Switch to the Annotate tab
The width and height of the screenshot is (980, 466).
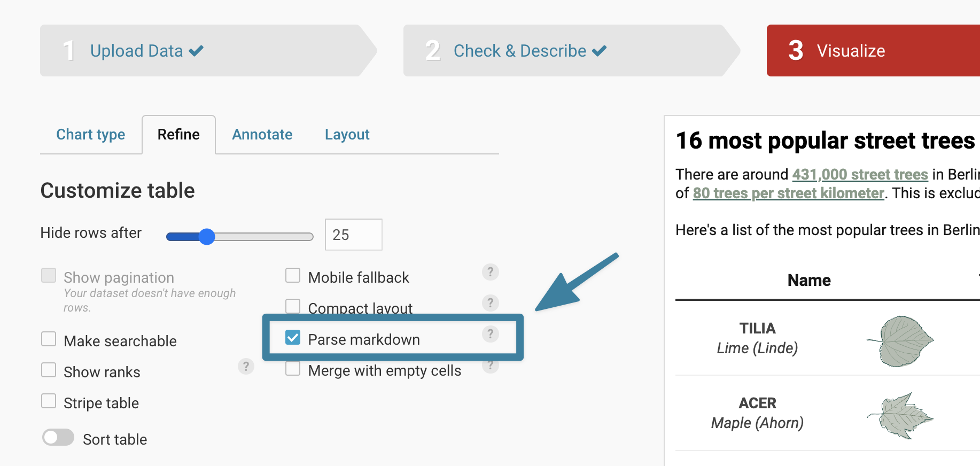click(262, 135)
